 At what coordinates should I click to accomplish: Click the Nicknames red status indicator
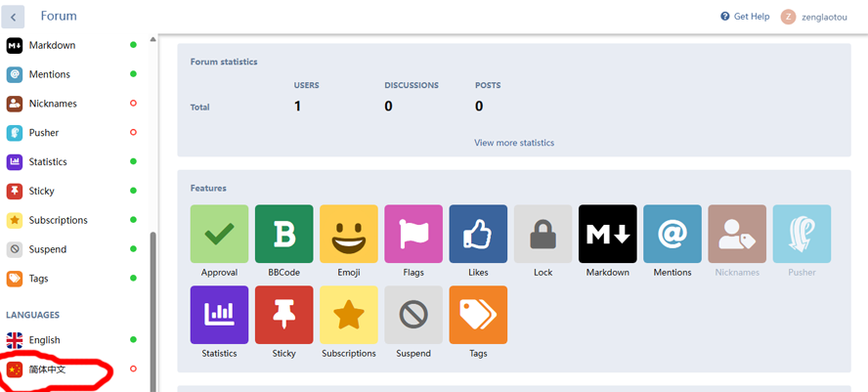click(x=134, y=104)
